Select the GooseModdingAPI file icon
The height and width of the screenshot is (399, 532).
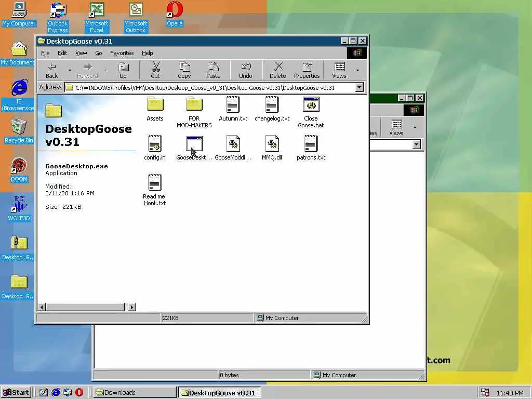pyautogui.click(x=233, y=143)
